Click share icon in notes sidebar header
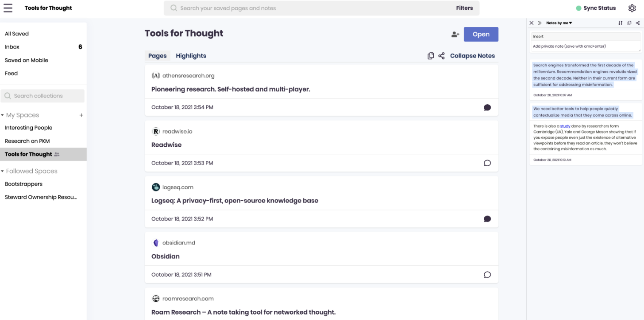 point(638,23)
